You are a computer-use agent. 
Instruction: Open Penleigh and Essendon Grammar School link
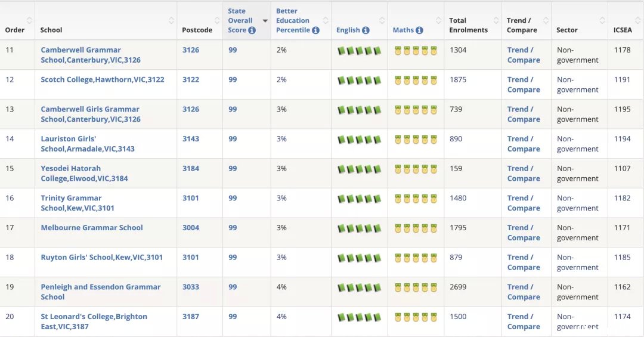point(101,292)
